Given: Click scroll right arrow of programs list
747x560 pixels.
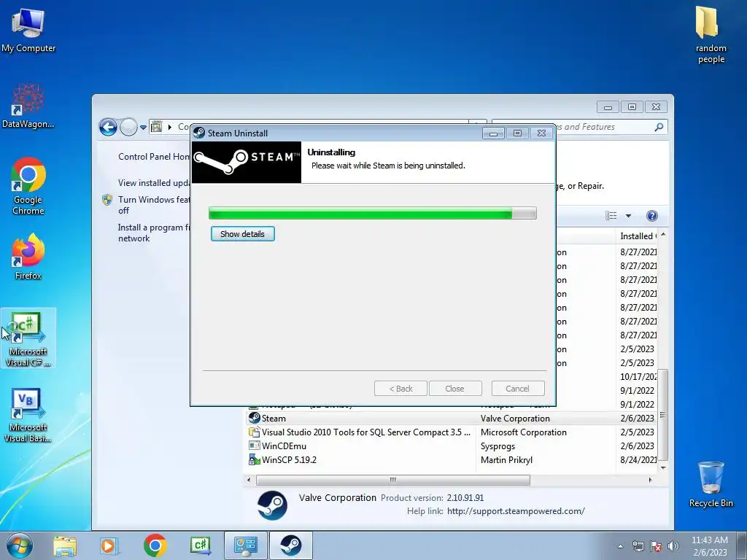Looking at the screenshot, I should pos(650,480).
